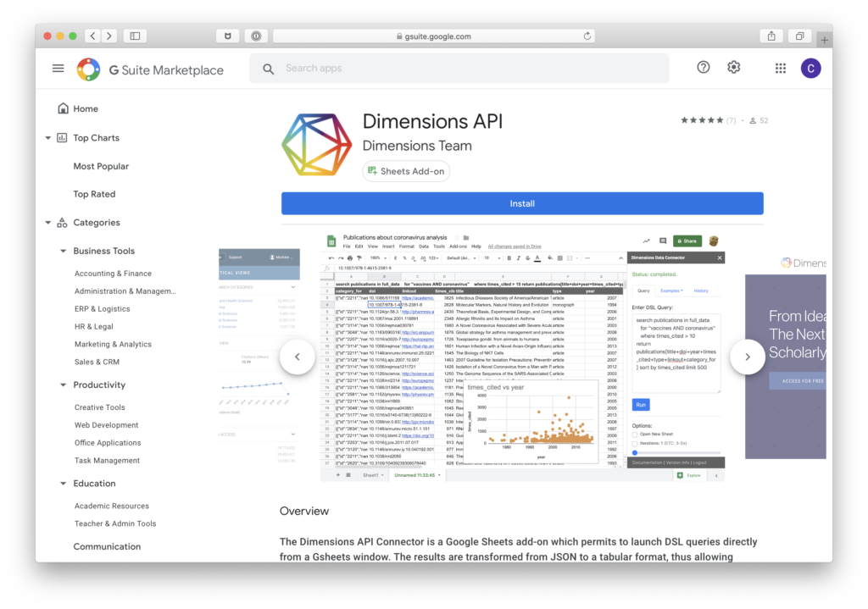
Task: Click the user account avatar
Action: pos(810,68)
